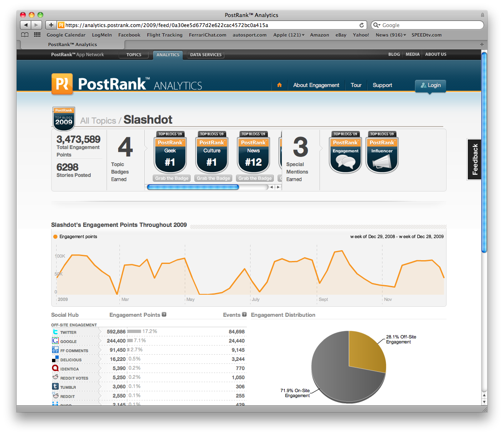Click the PostRank logo icon

[62, 84]
